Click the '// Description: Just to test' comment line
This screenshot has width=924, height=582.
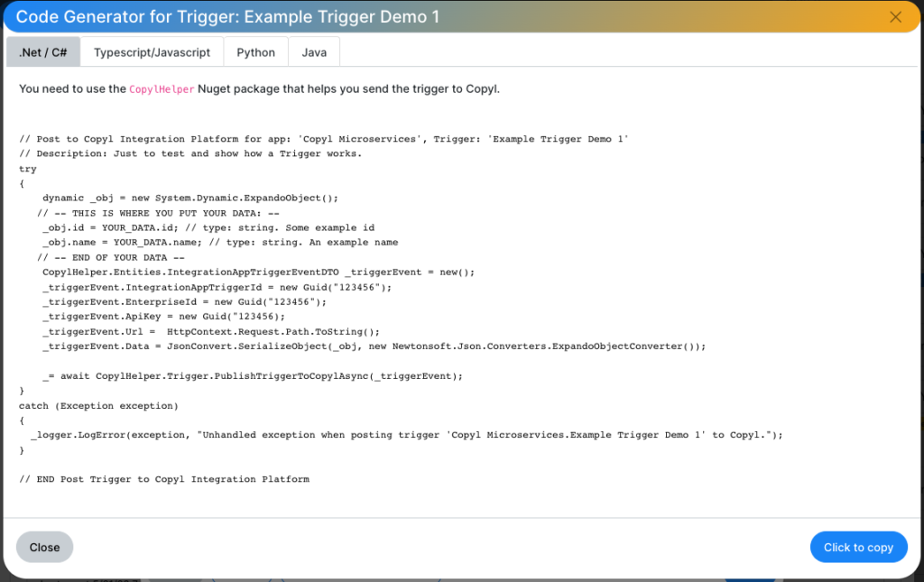pos(190,153)
